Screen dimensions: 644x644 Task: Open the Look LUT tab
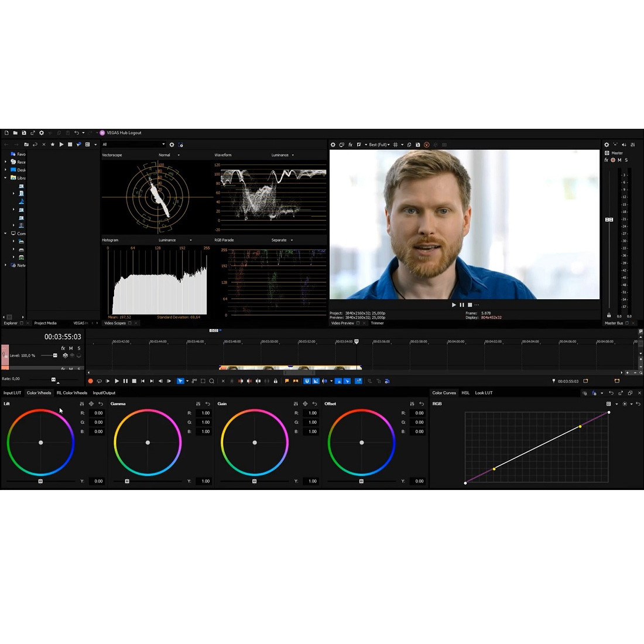tap(484, 393)
